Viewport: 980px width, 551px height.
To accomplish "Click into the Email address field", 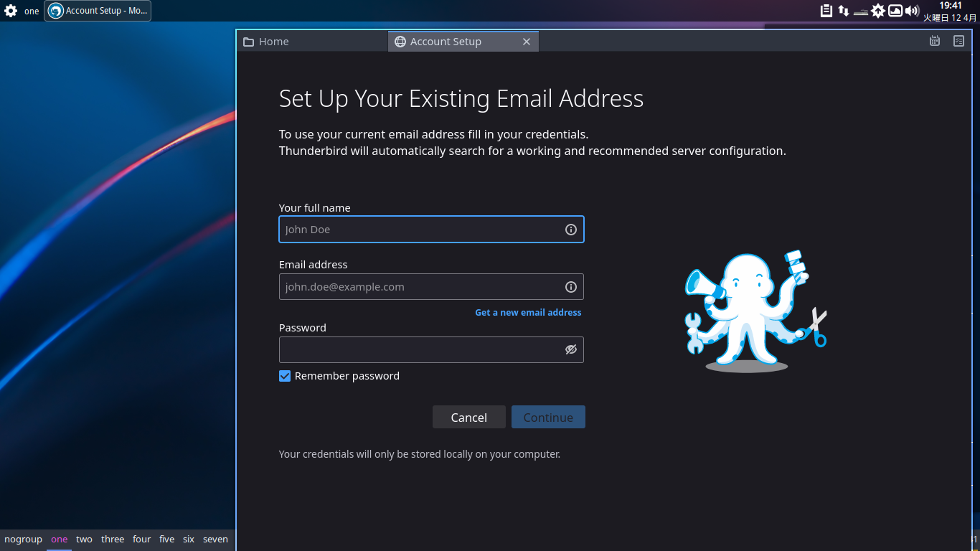I will coord(431,287).
